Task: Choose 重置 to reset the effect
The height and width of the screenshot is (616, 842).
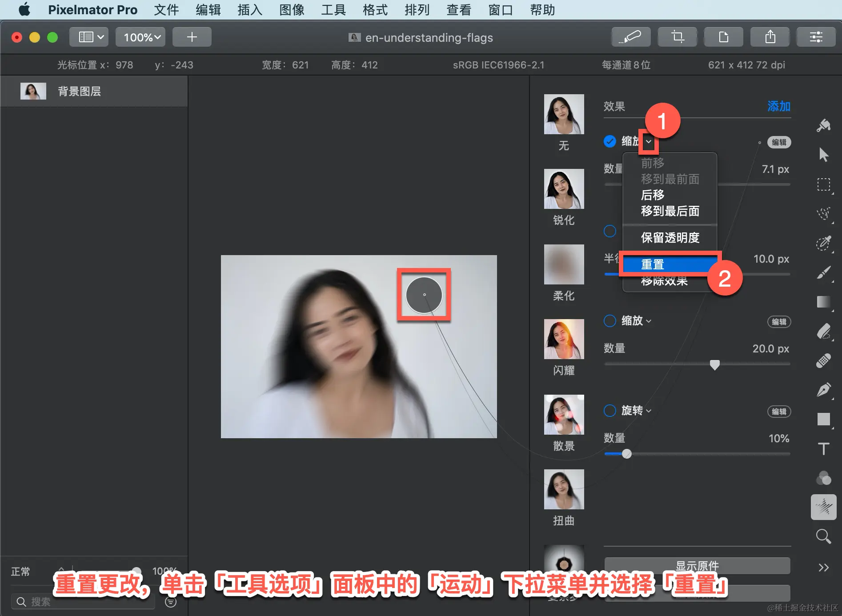Action: click(x=670, y=264)
